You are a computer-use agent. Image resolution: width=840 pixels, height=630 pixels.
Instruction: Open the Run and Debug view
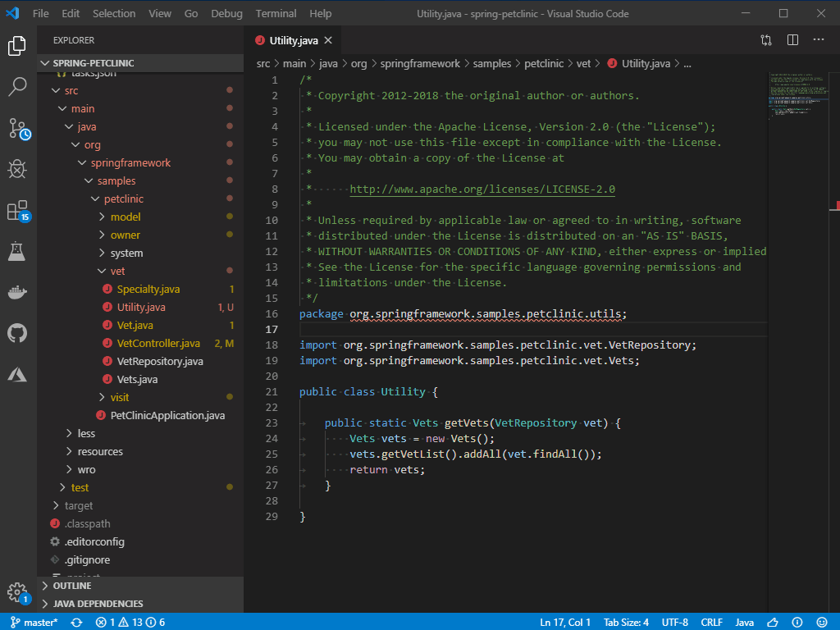coord(18,169)
